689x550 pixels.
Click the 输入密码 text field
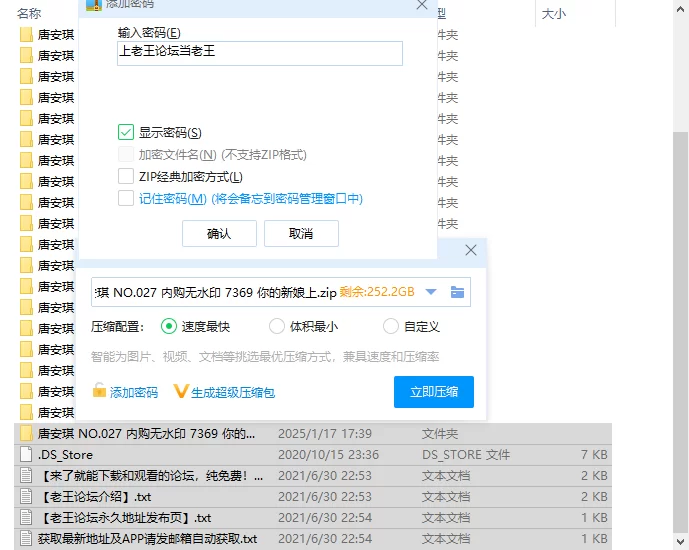(x=259, y=53)
